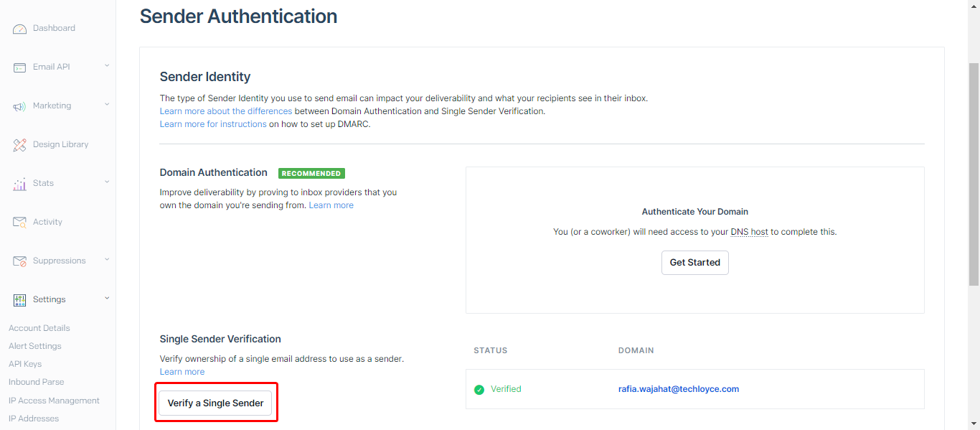Open Design Library in sidebar

pyautogui.click(x=60, y=144)
